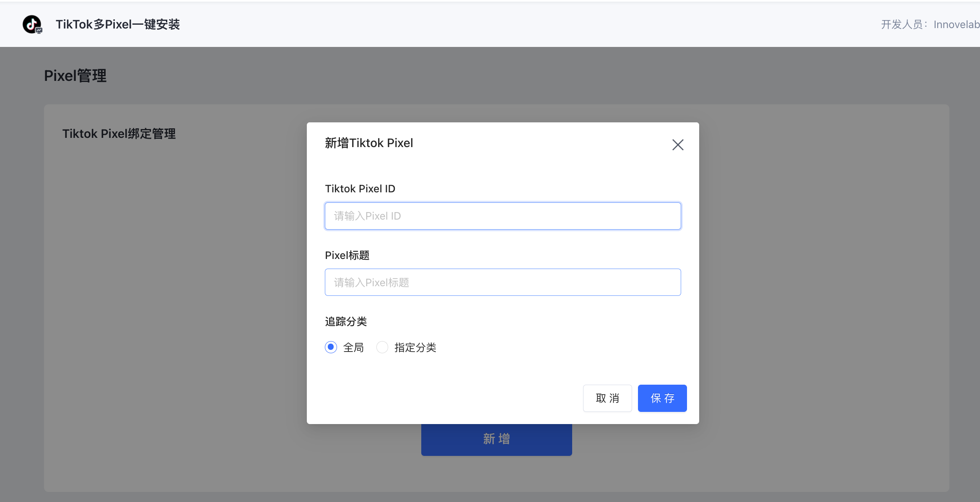Click the TikTok app logo icon
This screenshot has width=980, height=502.
pyautogui.click(x=32, y=24)
